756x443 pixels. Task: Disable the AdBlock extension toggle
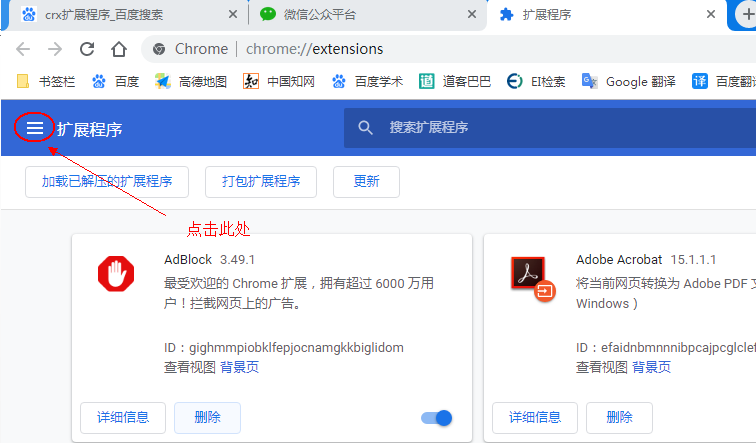point(436,418)
